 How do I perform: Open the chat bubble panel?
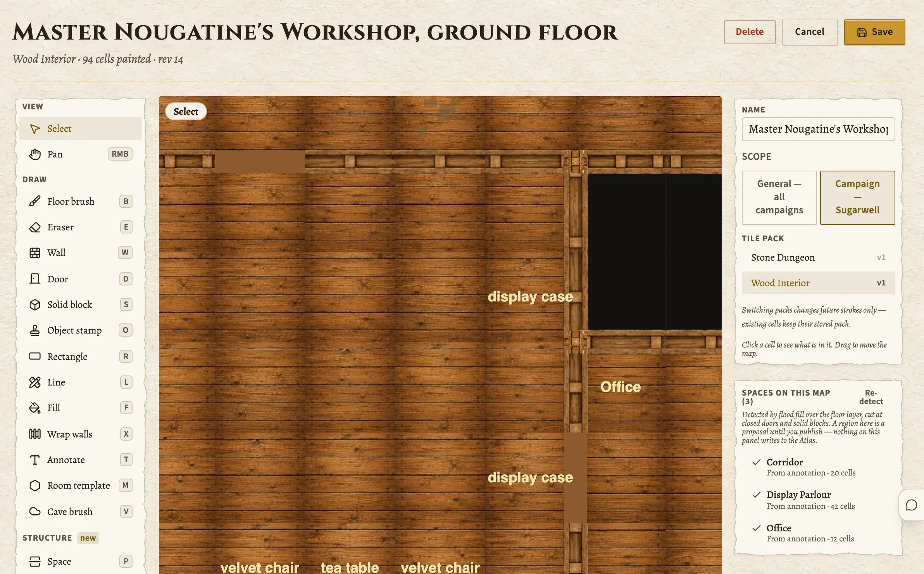(x=911, y=505)
